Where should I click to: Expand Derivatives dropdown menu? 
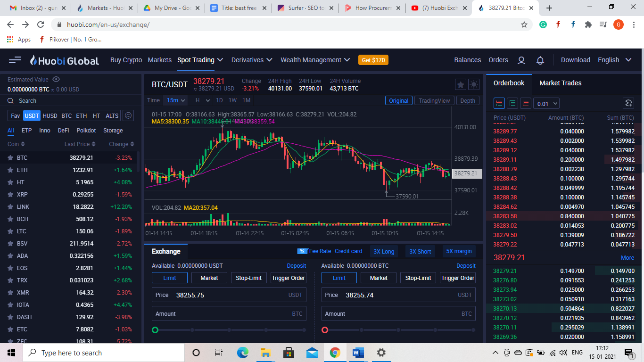pos(252,60)
